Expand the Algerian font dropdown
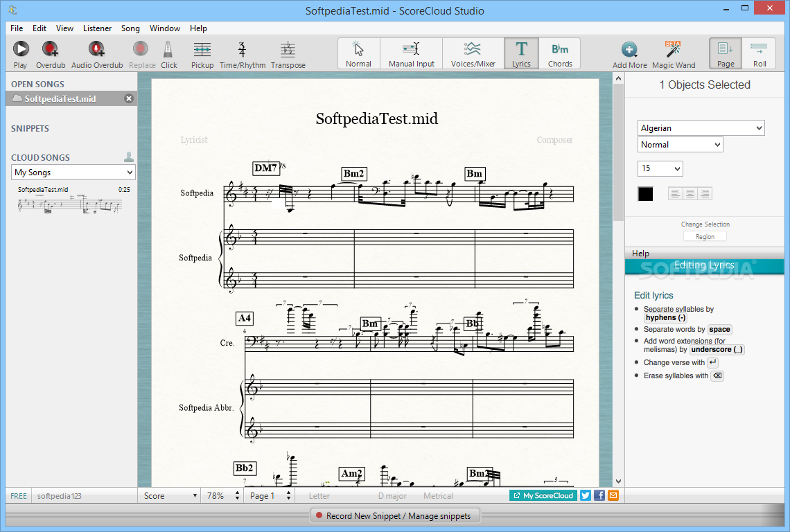 point(701,128)
